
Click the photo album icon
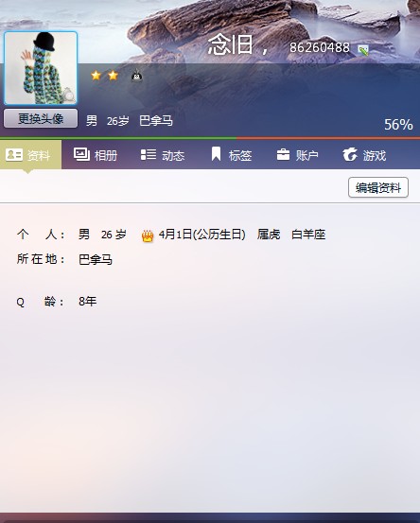coord(81,154)
